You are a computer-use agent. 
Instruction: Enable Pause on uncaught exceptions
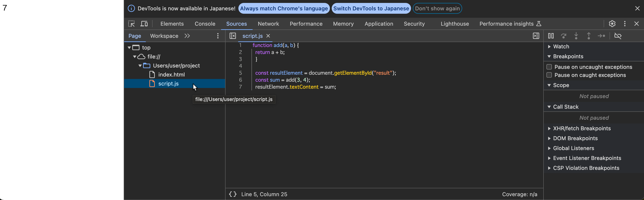pyautogui.click(x=549, y=67)
